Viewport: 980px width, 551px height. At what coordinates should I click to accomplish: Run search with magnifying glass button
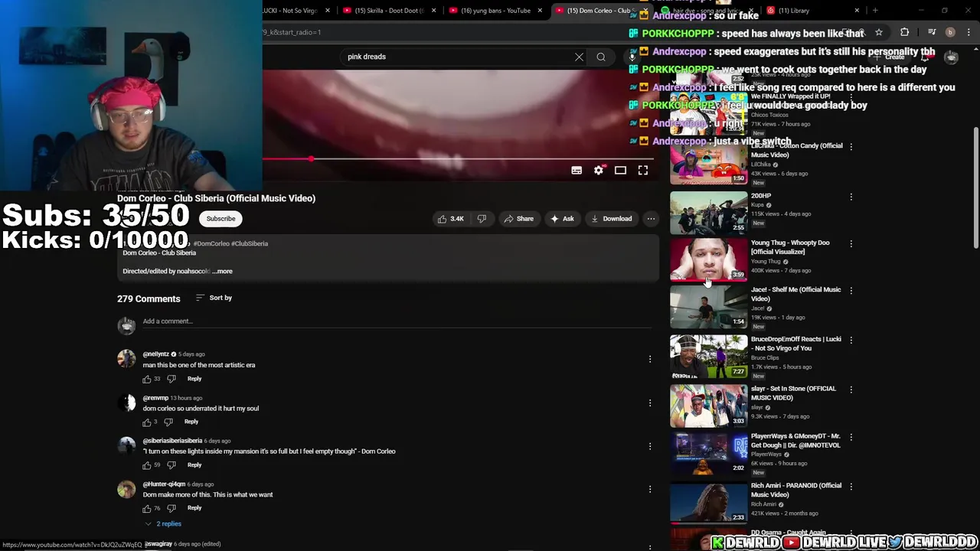click(x=601, y=57)
